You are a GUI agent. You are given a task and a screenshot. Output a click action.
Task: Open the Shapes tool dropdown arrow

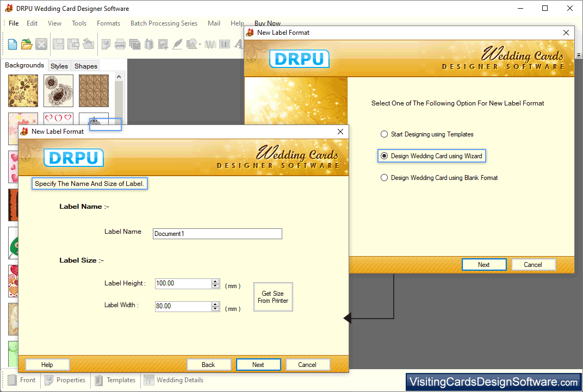click(200, 45)
